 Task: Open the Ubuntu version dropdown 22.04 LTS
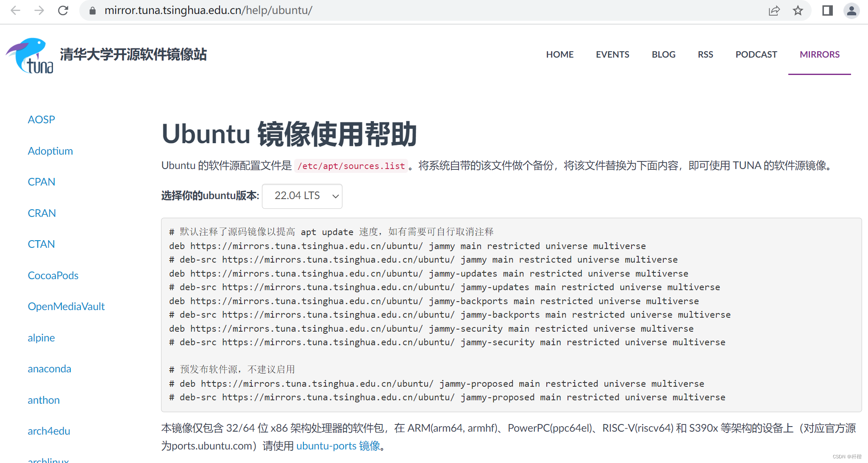302,196
